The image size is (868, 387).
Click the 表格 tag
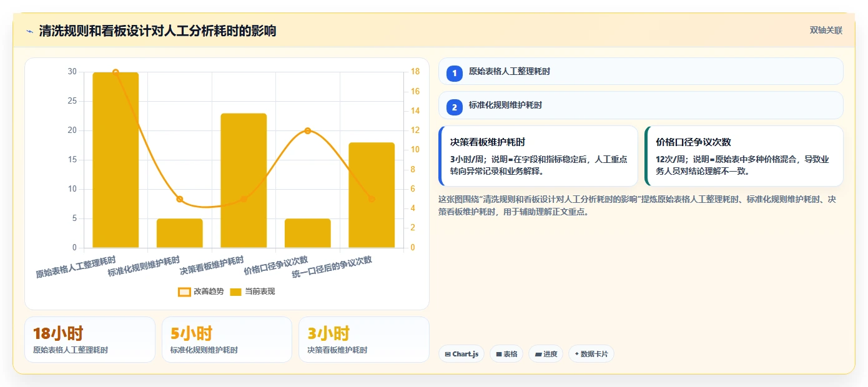click(x=506, y=354)
